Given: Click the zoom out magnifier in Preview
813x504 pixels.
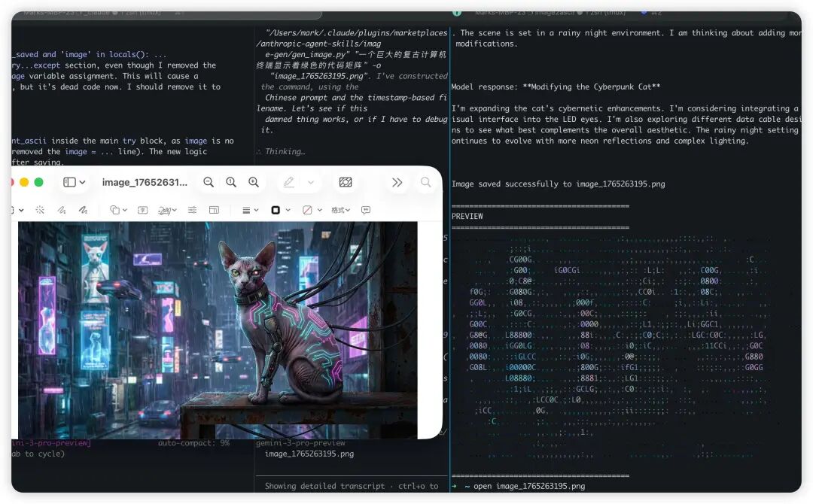Looking at the screenshot, I should tap(209, 183).
